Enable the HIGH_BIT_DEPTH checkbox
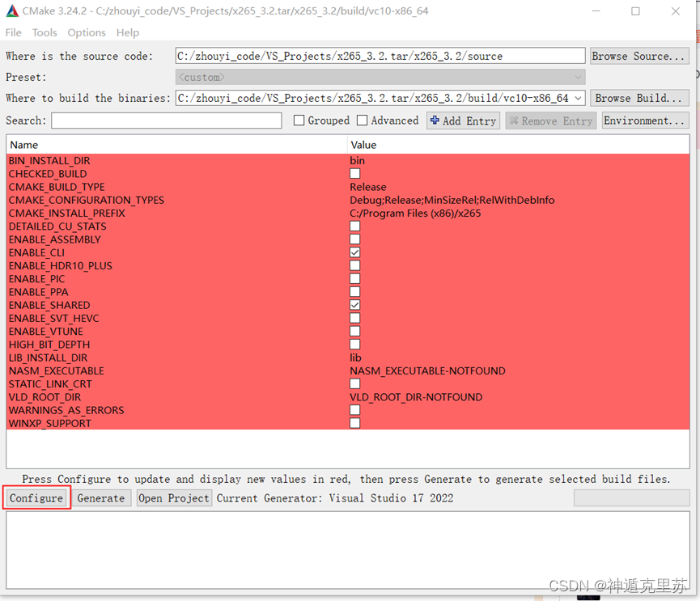Screen dimensions: 700x601 pyautogui.click(x=355, y=345)
